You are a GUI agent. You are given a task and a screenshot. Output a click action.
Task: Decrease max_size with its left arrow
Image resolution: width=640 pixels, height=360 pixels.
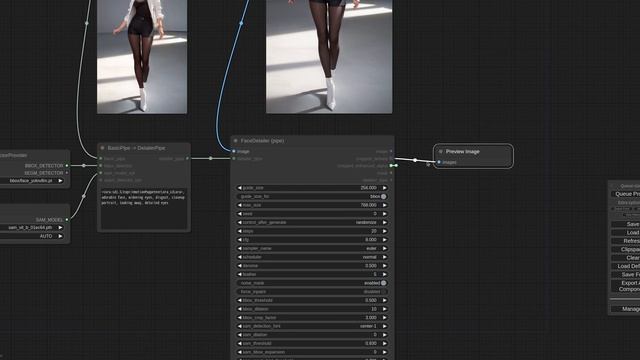coord(240,205)
